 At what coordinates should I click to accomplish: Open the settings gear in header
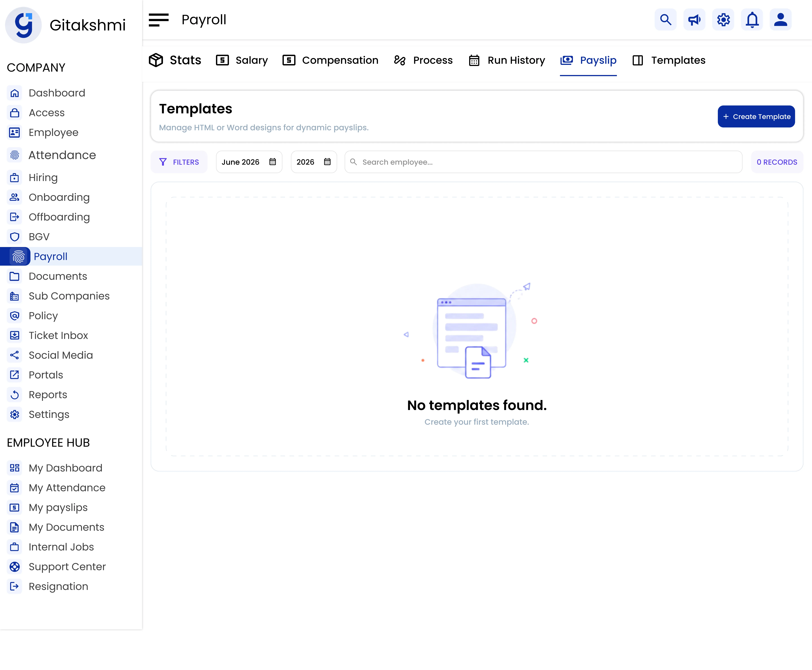[x=723, y=20]
